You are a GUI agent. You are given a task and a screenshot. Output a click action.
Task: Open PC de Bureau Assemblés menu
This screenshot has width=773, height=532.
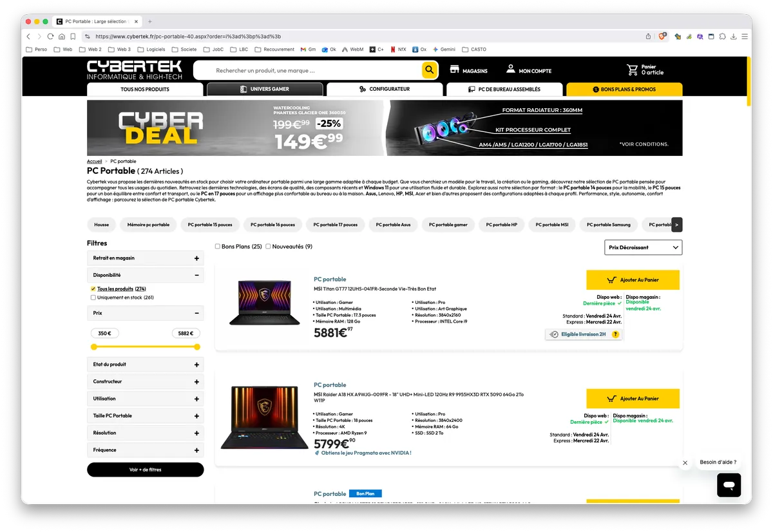click(504, 90)
